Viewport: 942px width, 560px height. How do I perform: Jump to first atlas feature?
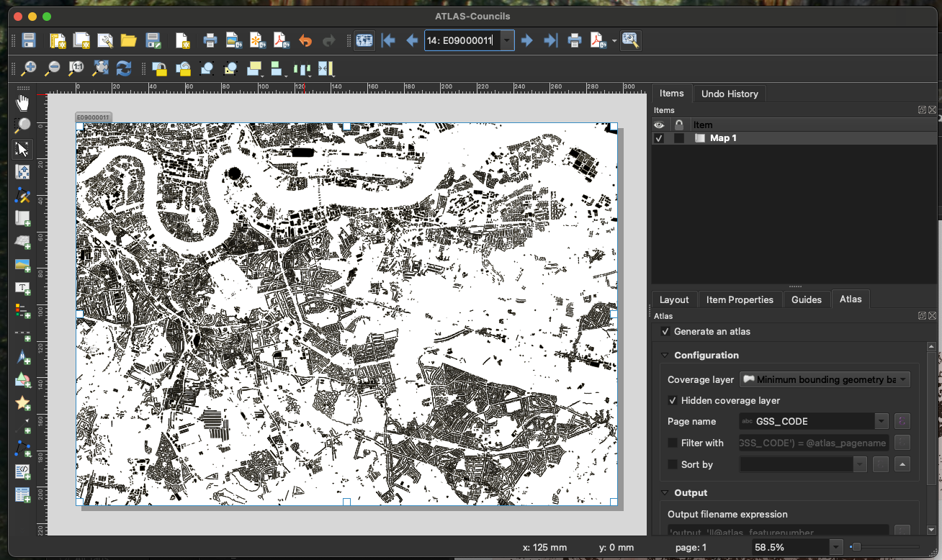(388, 40)
